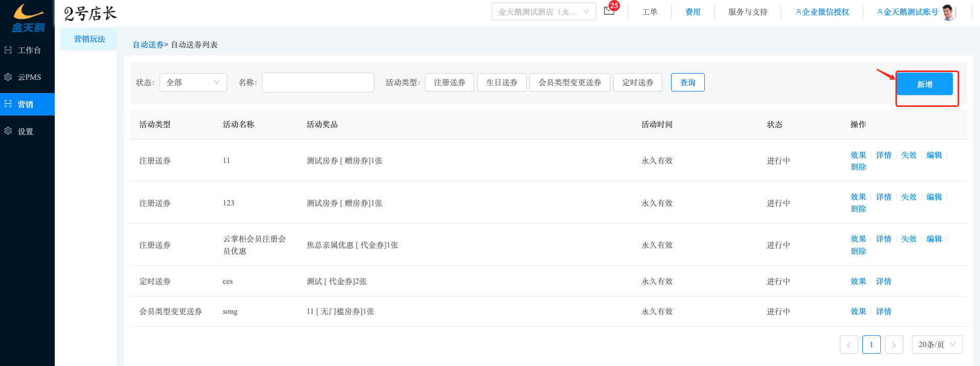980x366 pixels.
Task: Click 删除 for activity 123
Action: (858, 209)
